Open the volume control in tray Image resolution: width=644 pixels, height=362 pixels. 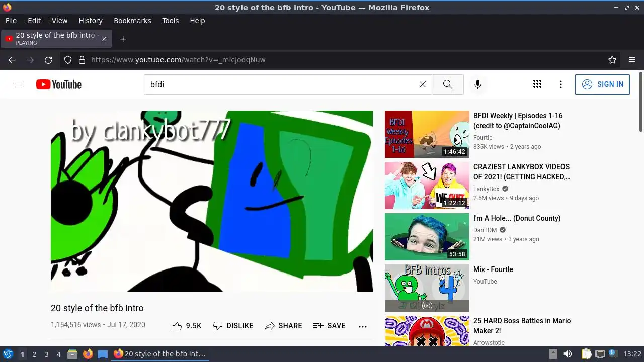click(568, 354)
